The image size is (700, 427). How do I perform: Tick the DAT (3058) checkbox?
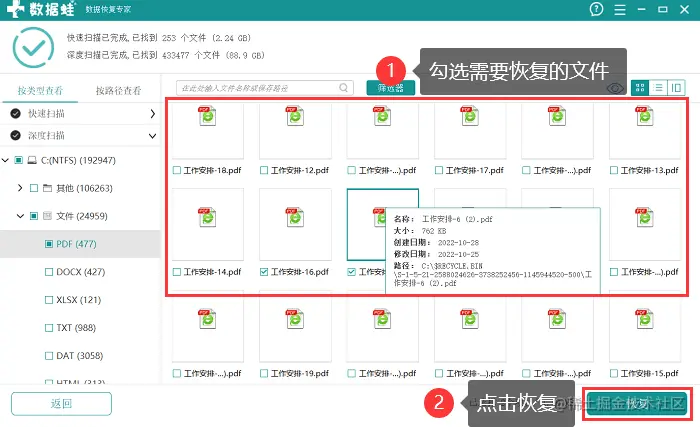(49, 356)
